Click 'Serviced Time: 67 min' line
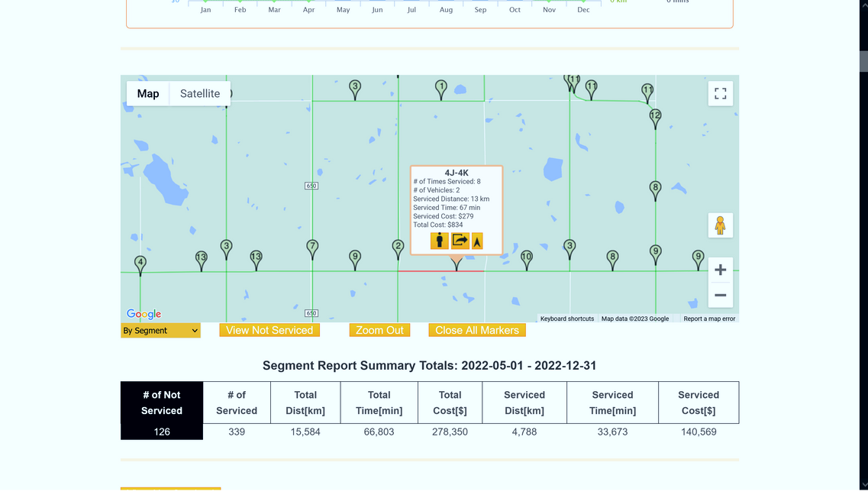 (447, 208)
